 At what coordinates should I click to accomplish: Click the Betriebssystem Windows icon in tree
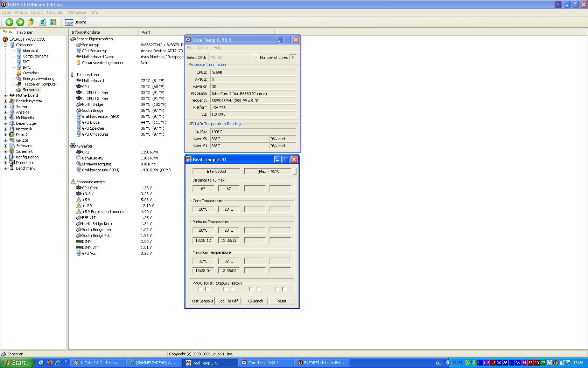[x=12, y=101]
